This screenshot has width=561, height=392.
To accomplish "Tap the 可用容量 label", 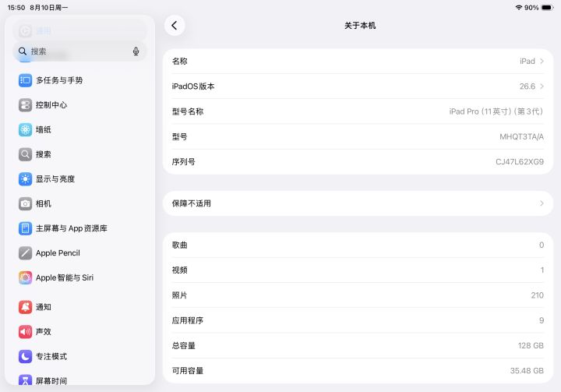I will pyautogui.click(x=188, y=370).
